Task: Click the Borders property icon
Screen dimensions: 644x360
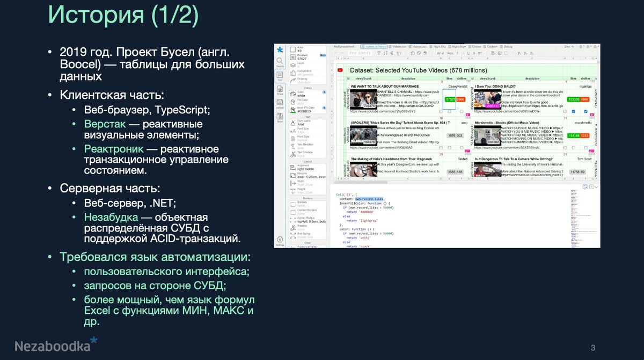Action: point(293,204)
